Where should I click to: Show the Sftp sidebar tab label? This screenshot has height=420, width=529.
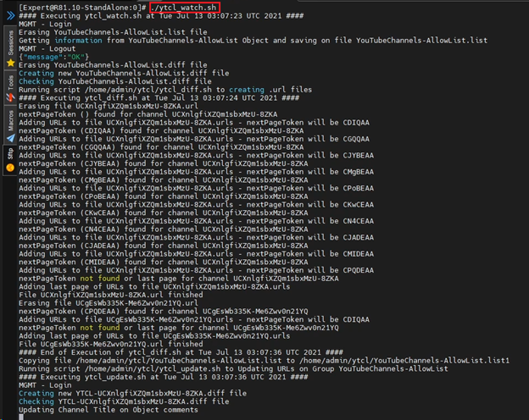coord(9,154)
